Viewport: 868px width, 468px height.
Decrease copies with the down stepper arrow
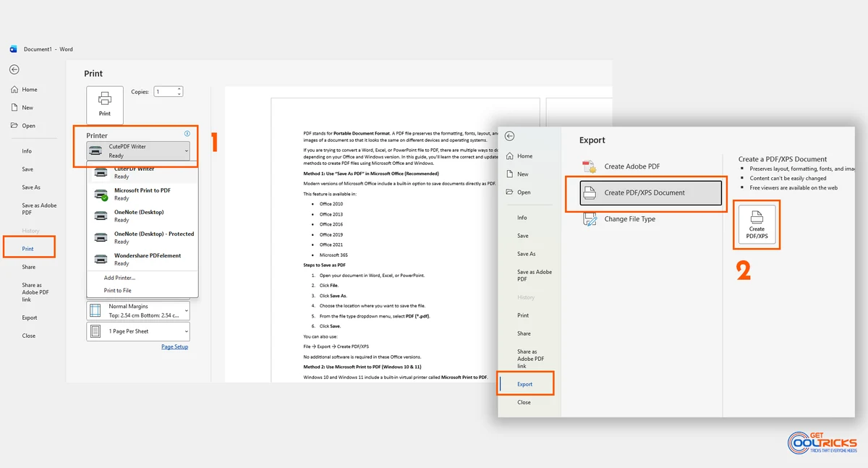coord(179,94)
